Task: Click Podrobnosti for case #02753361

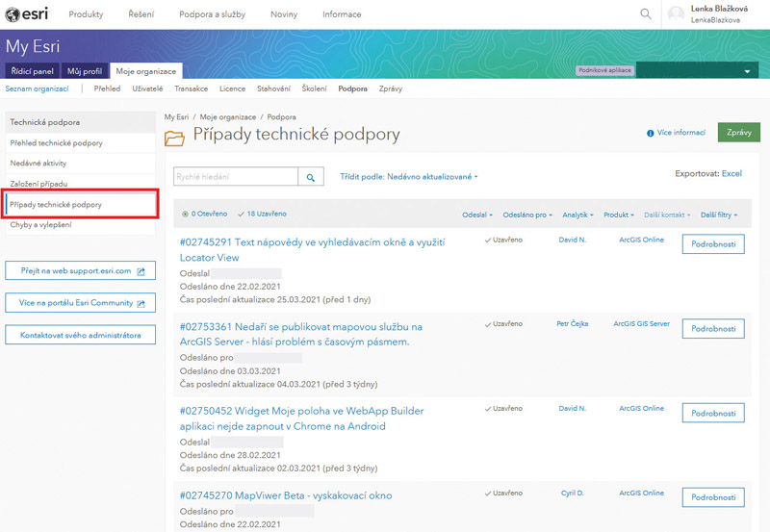Action: pyautogui.click(x=713, y=329)
